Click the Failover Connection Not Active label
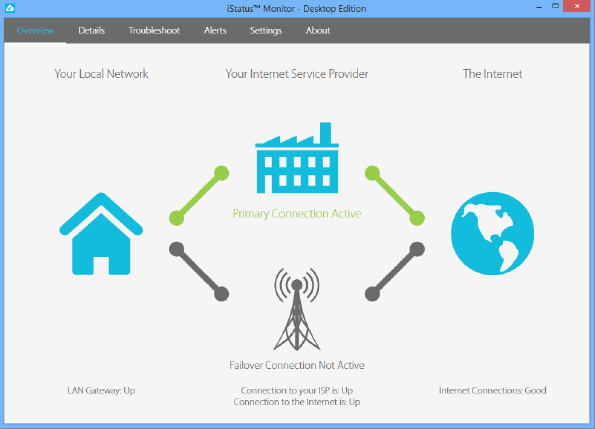Image resolution: width=595 pixels, height=429 pixels. tap(297, 365)
